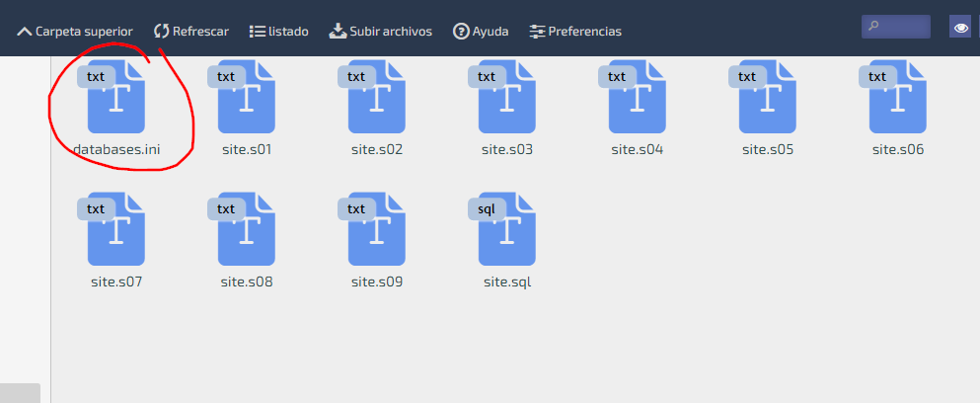Open the site.s08 file icon
Image resolution: width=980 pixels, height=403 pixels.
click(x=242, y=229)
